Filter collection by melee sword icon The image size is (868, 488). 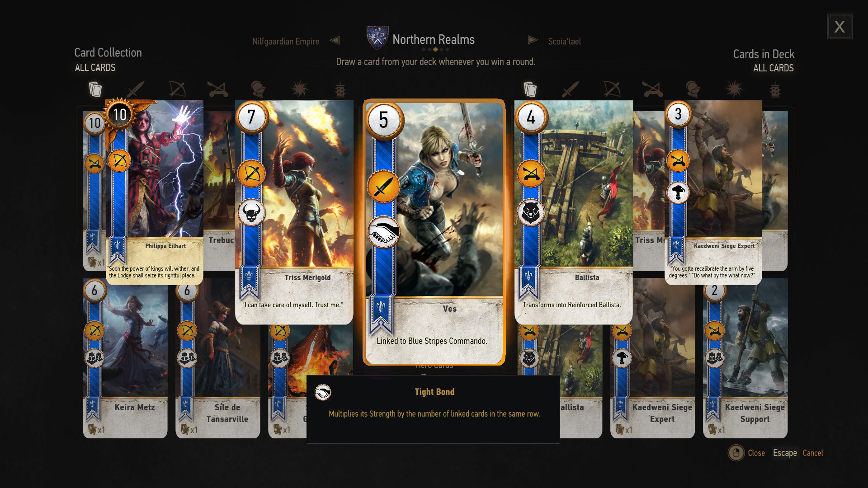[x=136, y=89]
